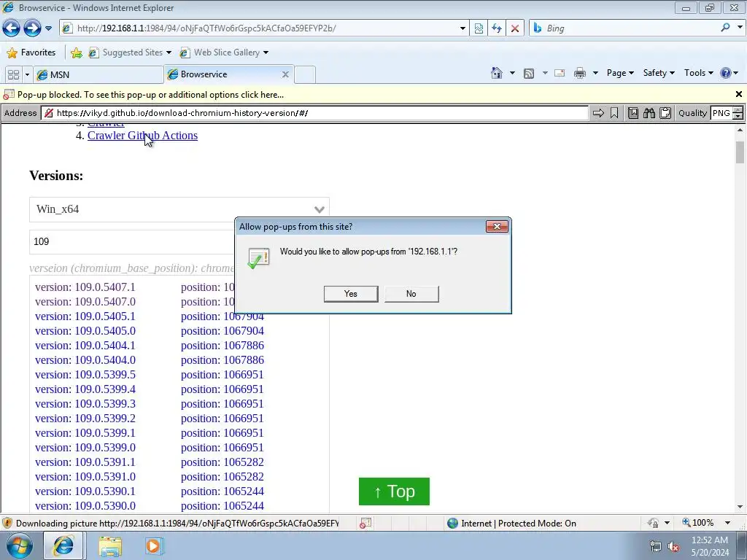This screenshot has height=560, width=747.
Task: Open the Home icon dropdown arrow
Action: click(512, 73)
